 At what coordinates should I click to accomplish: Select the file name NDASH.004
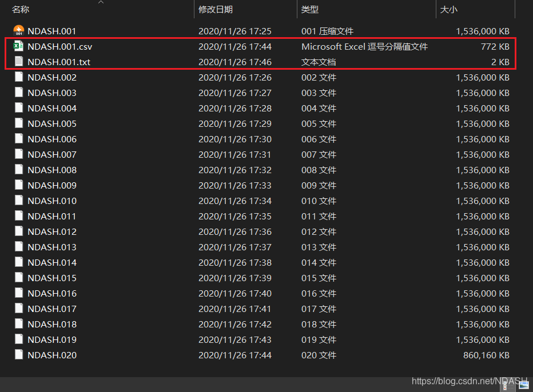[x=52, y=109]
